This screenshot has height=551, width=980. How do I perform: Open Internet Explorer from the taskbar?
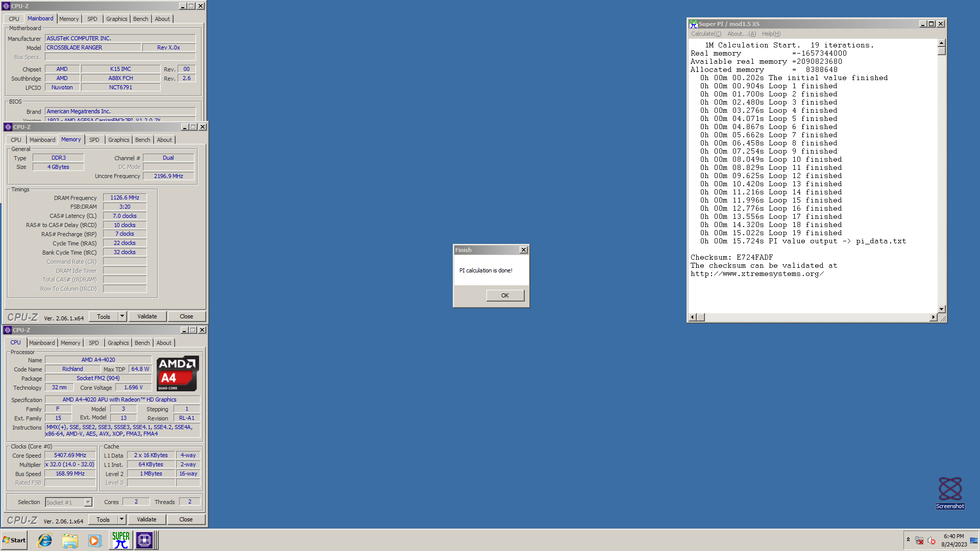(x=45, y=540)
